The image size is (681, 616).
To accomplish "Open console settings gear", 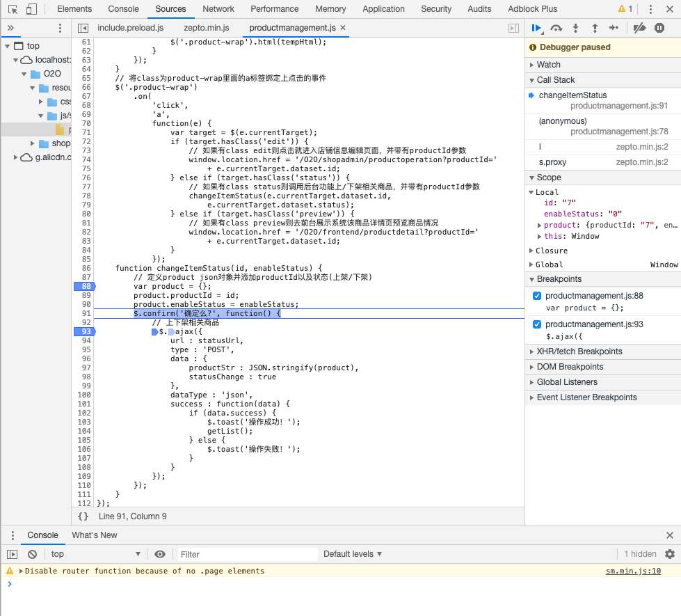I will 670,554.
